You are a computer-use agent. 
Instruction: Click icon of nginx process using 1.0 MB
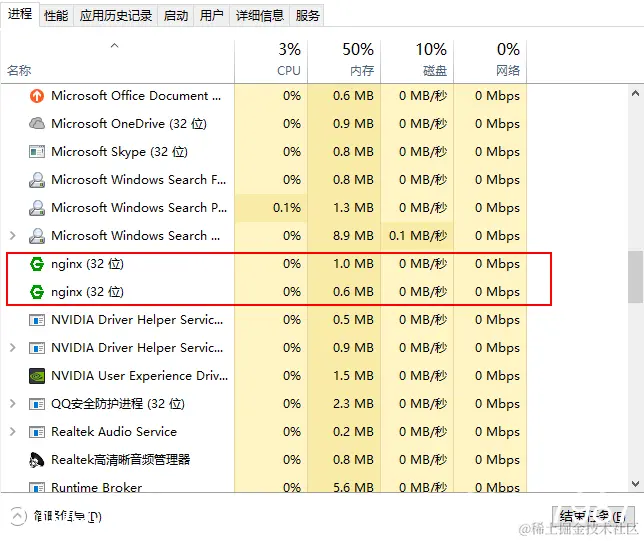(37, 264)
